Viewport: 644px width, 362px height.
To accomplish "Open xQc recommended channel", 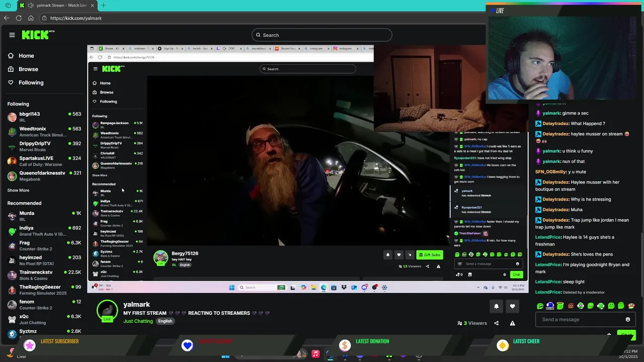I will tap(44, 319).
